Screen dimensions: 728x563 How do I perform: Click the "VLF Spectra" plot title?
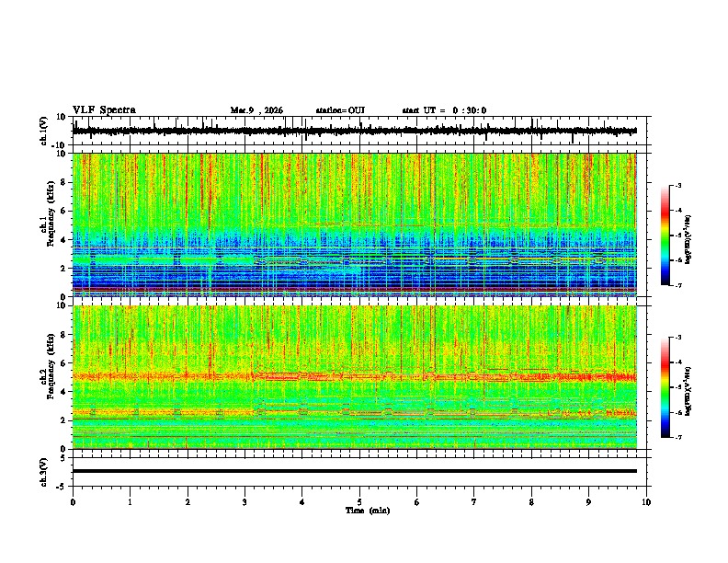[x=105, y=110]
